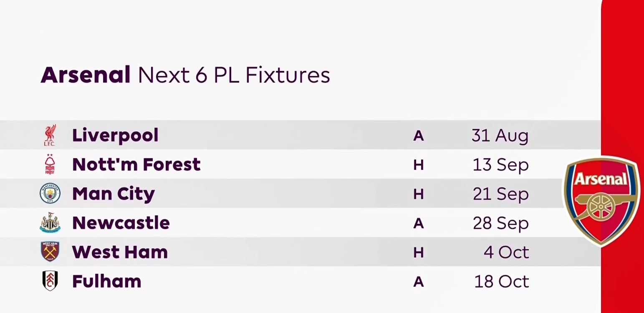Click the West Ham club badge
Image resolution: width=644 pixels, height=313 pixels.
tap(50, 252)
